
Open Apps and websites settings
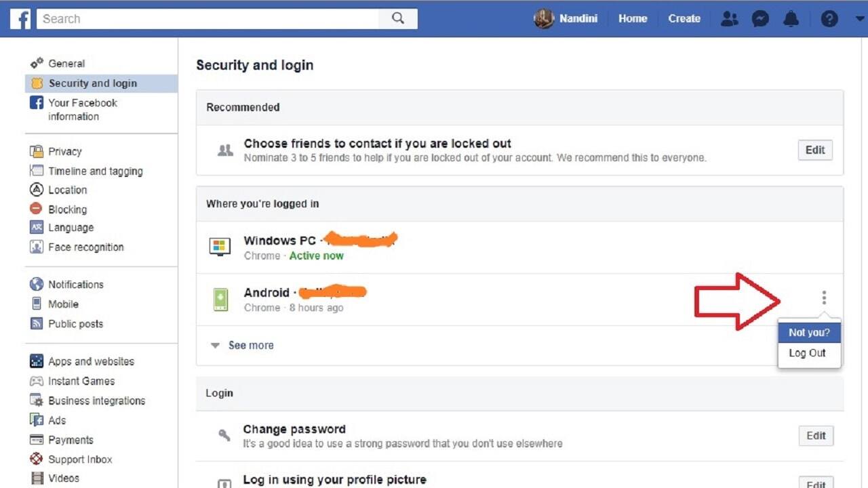91,362
